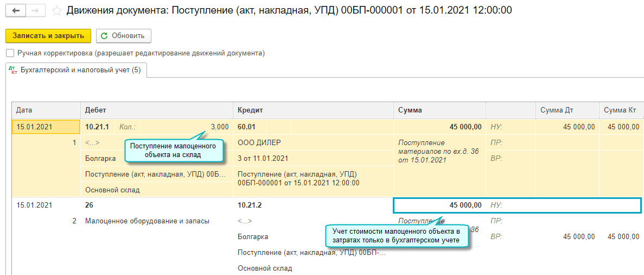Select credit account 10.21.2 cell
The height and width of the screenshot is (275, 644).
(250, 205)
